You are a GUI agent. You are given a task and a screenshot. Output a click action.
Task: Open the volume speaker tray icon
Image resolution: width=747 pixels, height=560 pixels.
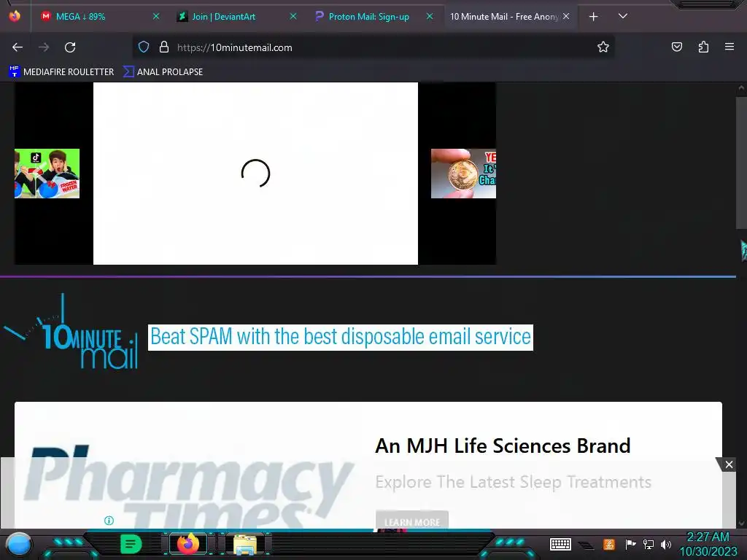[x=666, y=544]
